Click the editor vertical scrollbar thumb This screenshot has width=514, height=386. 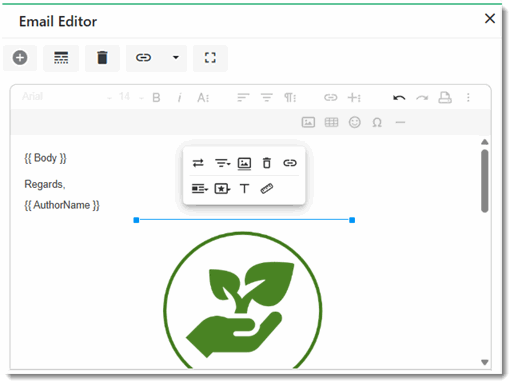[x=485, y=181]
